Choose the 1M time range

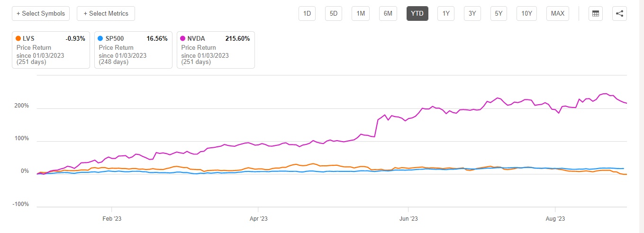361,13
